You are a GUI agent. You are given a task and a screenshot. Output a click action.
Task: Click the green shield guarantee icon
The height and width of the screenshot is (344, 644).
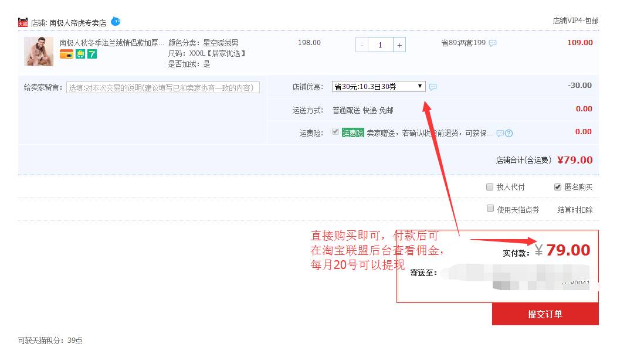pos(80,54)
